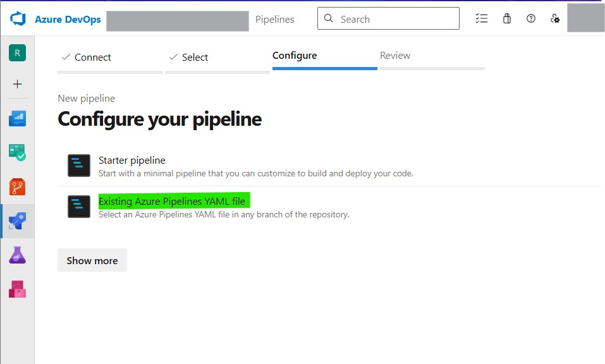Click the New pipeline subtitle text
The height and width of the screenshot is (364, 605).
tap(87, 99)
